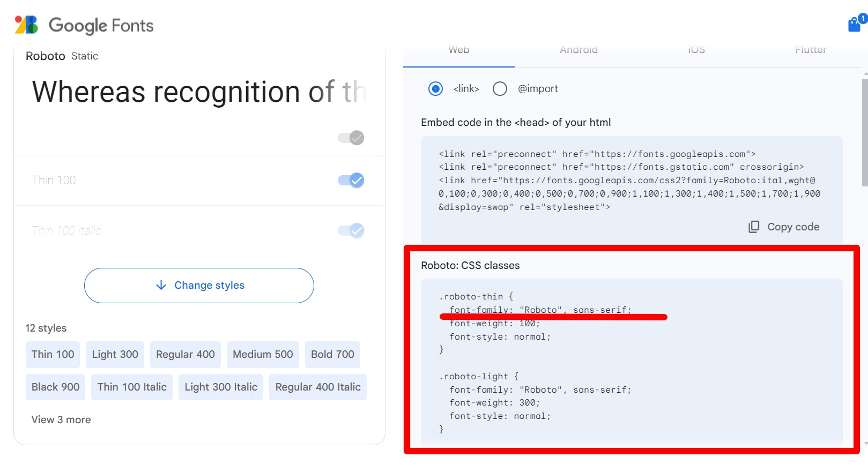Click the Copy code button
Viewport: 868px width, 465px height.
tap(784, 227)
